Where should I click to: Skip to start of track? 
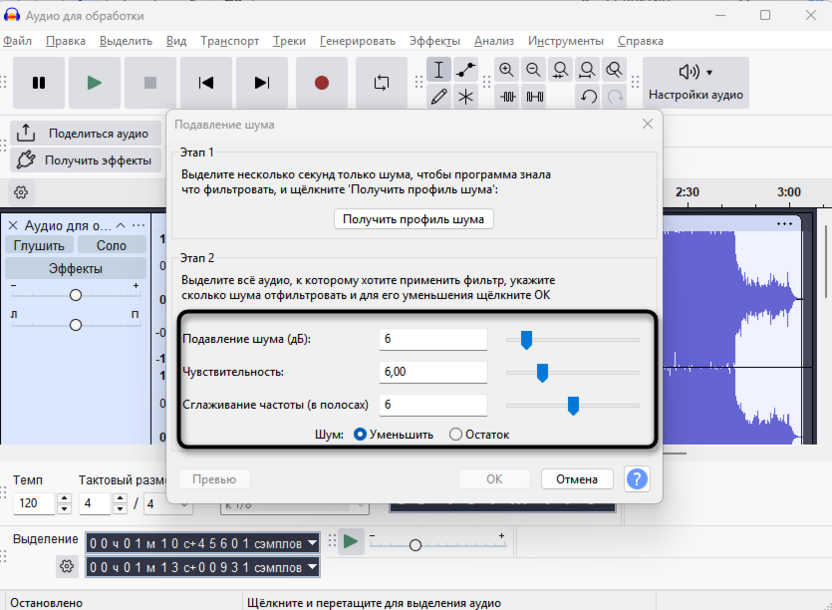206,83
